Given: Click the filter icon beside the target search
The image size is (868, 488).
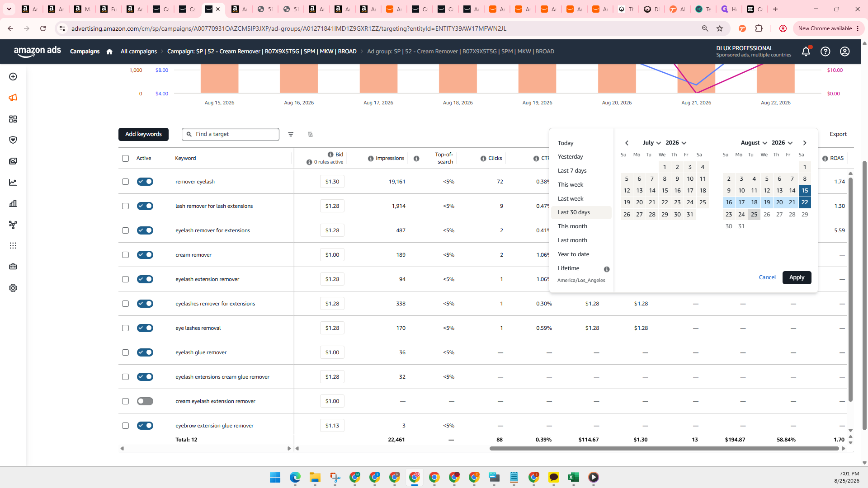Looking at the screenshot, I should click(x=291, y=134).
